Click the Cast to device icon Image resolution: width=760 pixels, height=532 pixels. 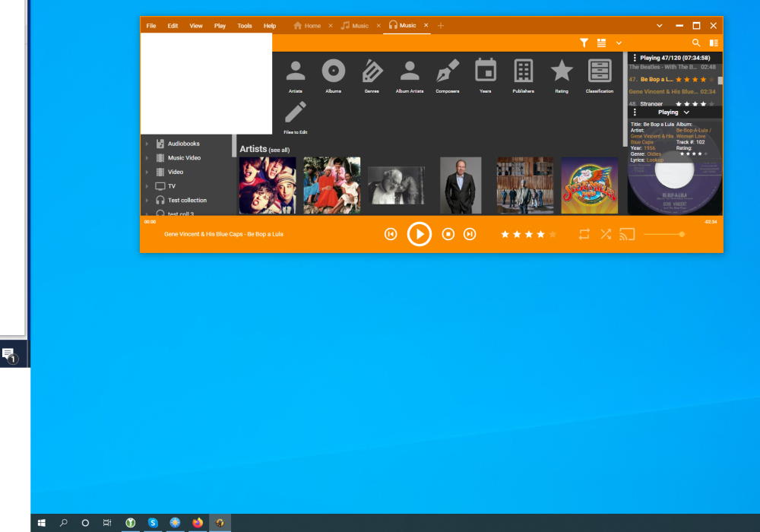[627, 234]
